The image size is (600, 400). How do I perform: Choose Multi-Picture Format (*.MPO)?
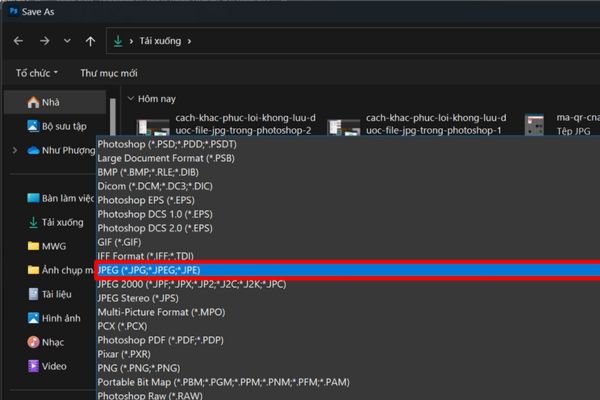348,312
